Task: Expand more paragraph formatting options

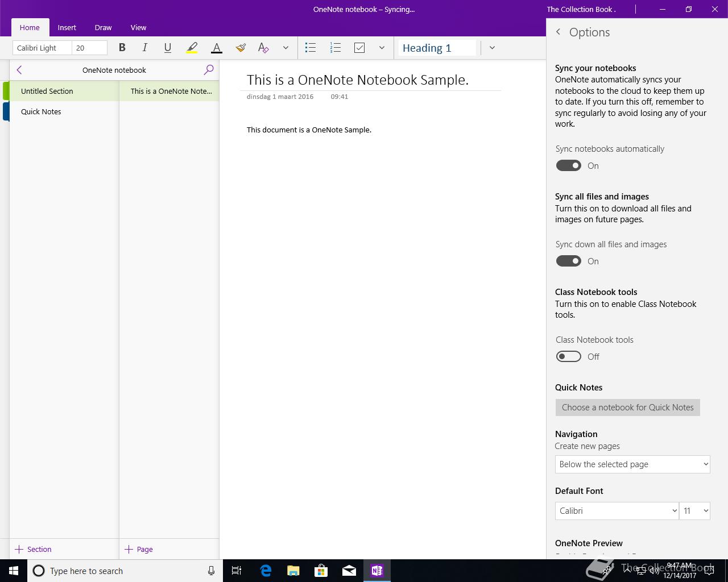Action: [382, 48]
